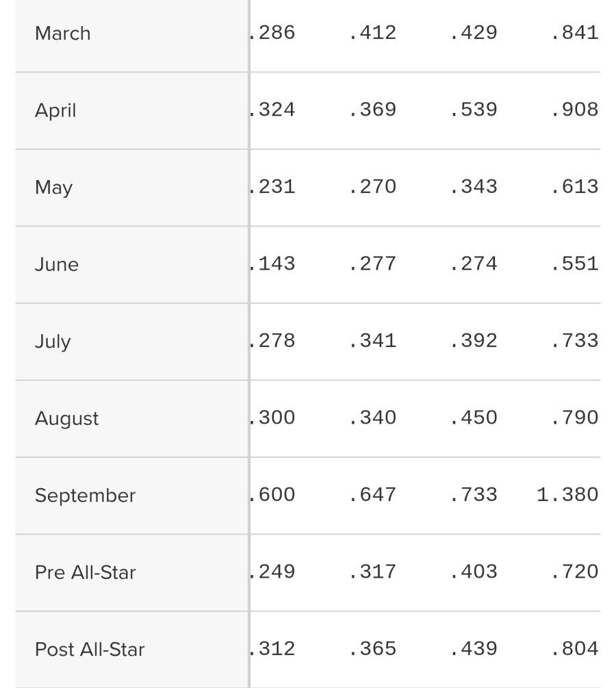Click the May row label
The height and width of the screenshot is (688, 616).
(53, 188)
